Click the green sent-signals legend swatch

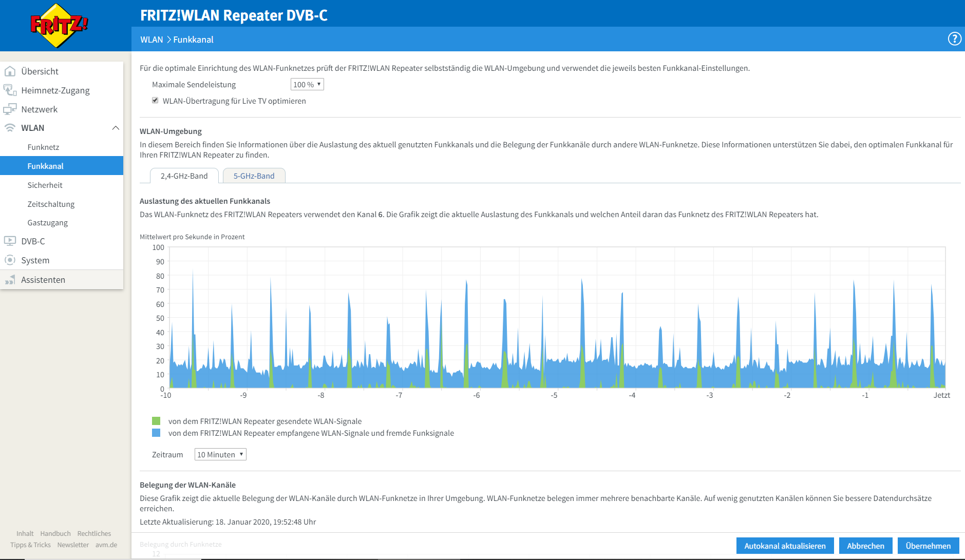coord(156,421)
